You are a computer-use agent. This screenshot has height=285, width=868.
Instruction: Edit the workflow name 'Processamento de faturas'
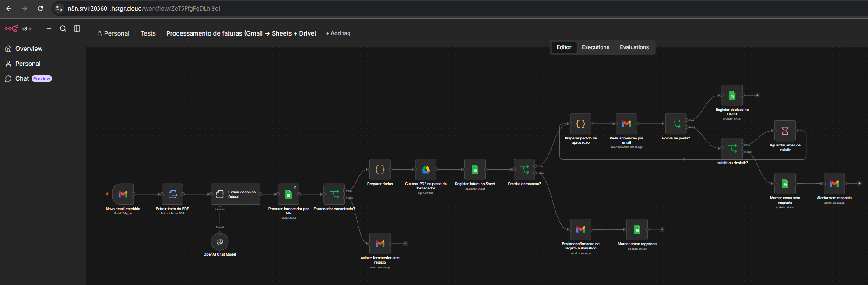241,33
